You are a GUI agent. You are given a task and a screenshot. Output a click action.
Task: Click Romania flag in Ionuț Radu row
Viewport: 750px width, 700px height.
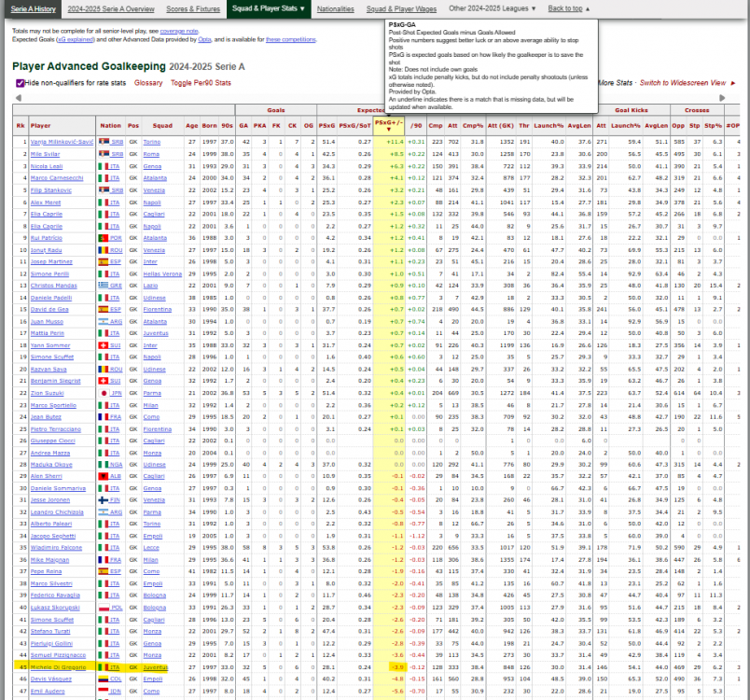pos(104,250)
